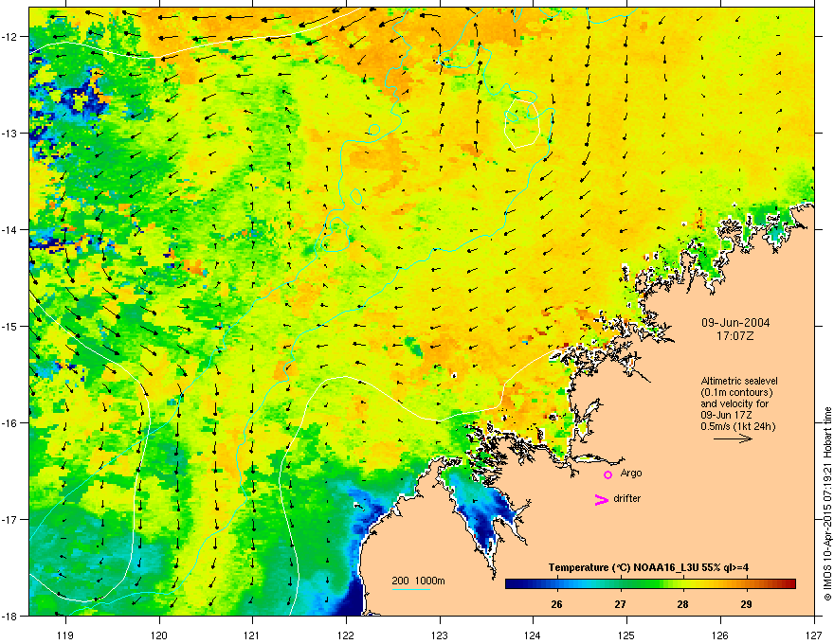The height and width of the screenshot is (644, 834).
Task: Click the longitude axis label '119'
Action: pyautogui.click(x=65, y=635)
